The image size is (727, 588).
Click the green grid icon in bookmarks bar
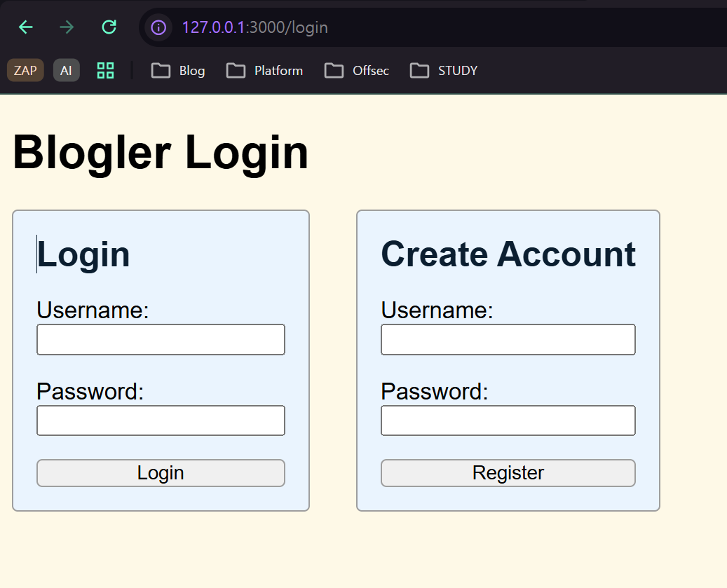point(105,70)
